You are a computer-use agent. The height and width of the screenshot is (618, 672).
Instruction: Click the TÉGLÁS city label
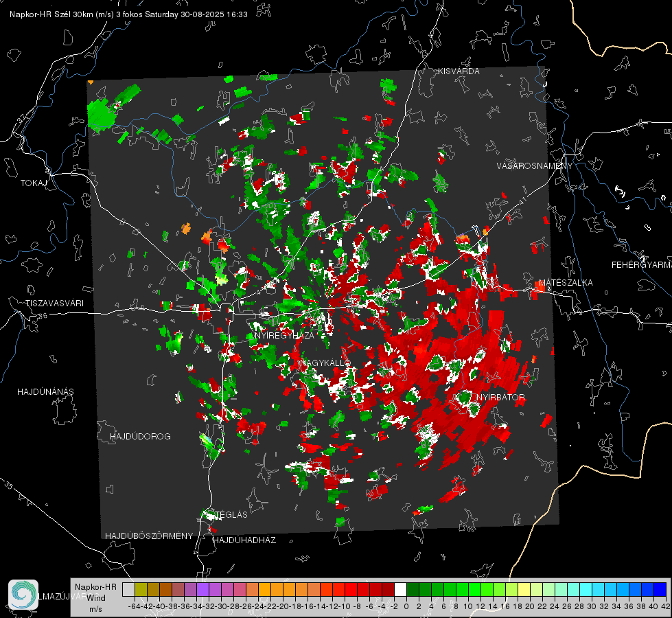pyautogui.click(x=231, y=514)
